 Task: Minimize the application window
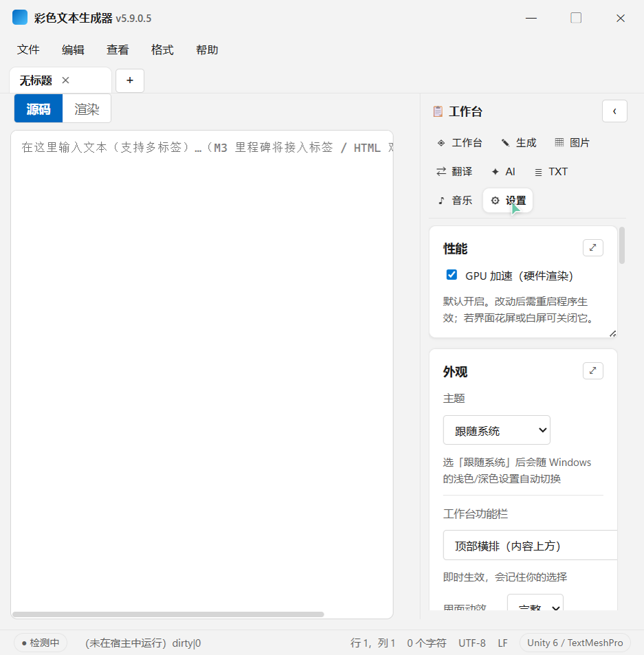click(531, 18)
